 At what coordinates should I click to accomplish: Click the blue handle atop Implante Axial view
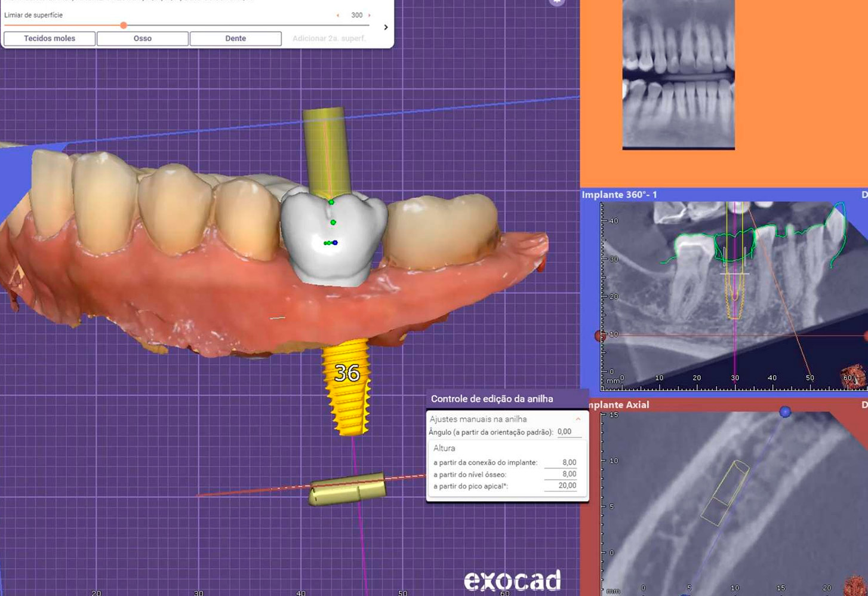(785, 411)
